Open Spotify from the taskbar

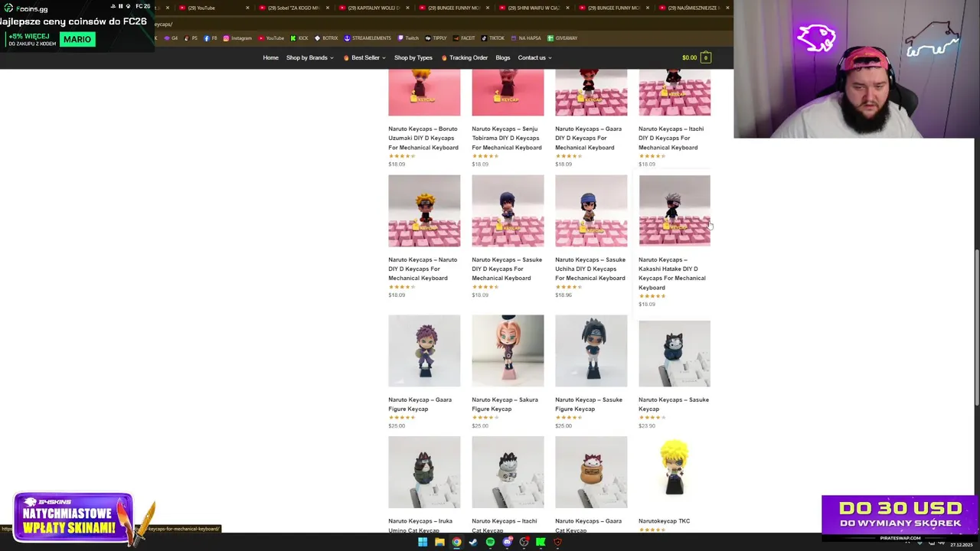(490, 542)
